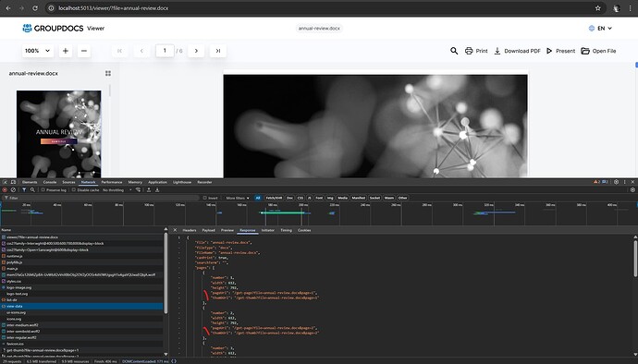Image resolution: width=638 pixels, height=364 pixels.
Task: Bookmark this page with the star icon
Action: click(x=597, y=8)
